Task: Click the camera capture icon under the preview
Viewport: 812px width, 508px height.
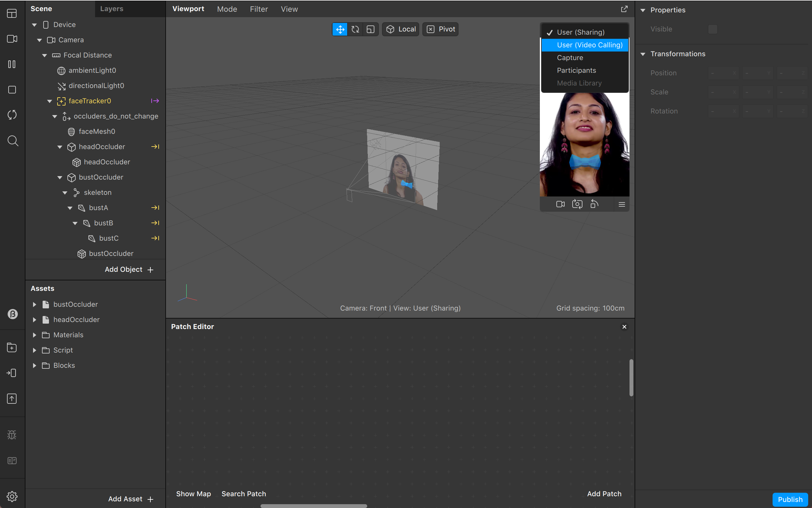Action: pos(577,204)
